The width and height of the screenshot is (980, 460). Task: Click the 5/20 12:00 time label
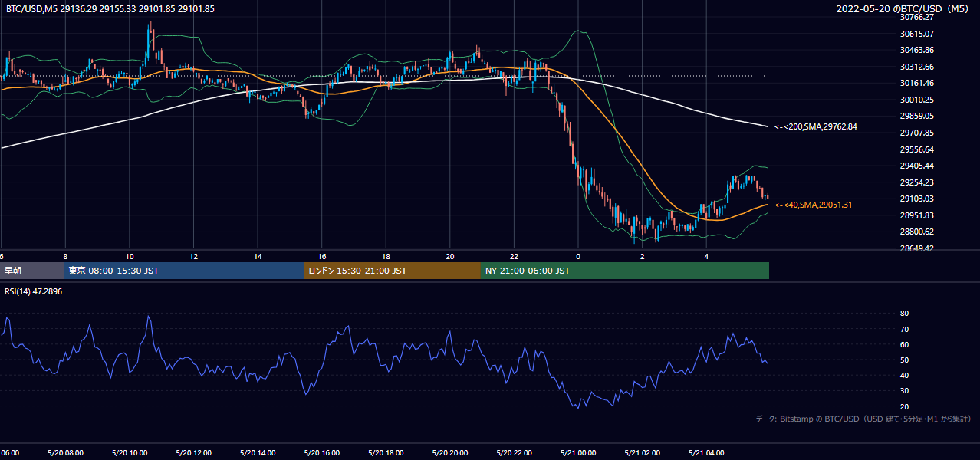tap(192, 453)
